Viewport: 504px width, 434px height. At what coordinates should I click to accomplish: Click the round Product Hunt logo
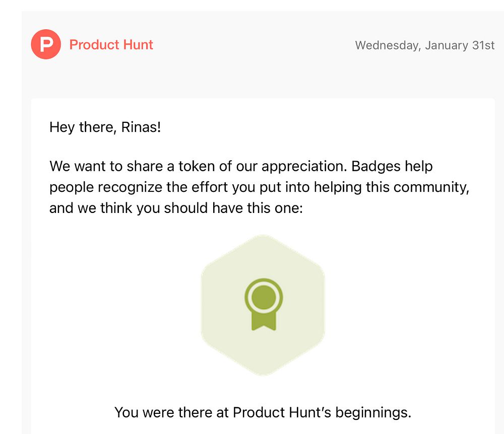click(46, 44)
